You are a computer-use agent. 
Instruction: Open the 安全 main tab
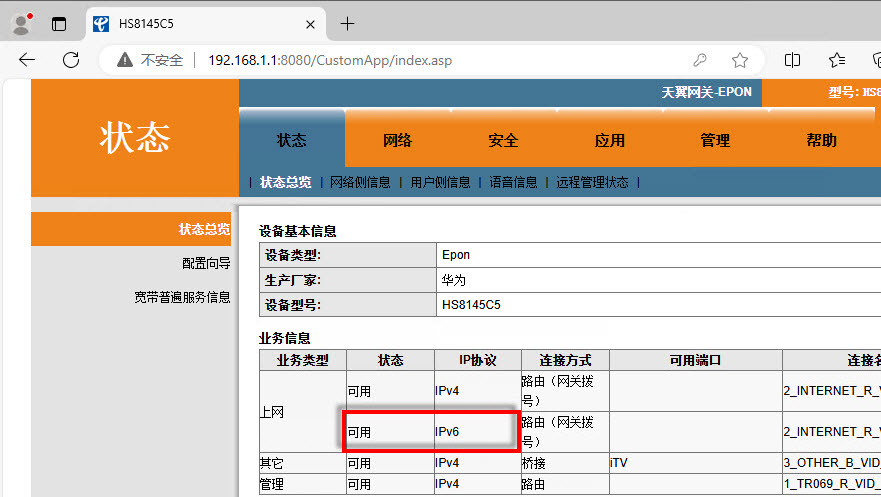504,140
